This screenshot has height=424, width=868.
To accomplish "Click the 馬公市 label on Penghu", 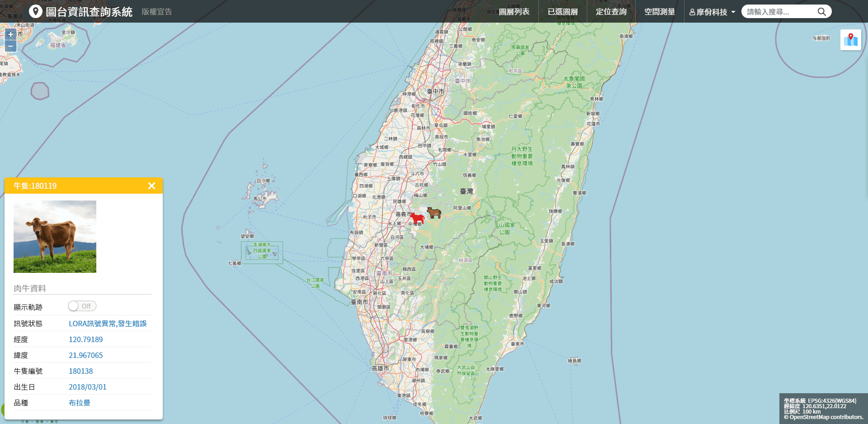I will point(259,199).
